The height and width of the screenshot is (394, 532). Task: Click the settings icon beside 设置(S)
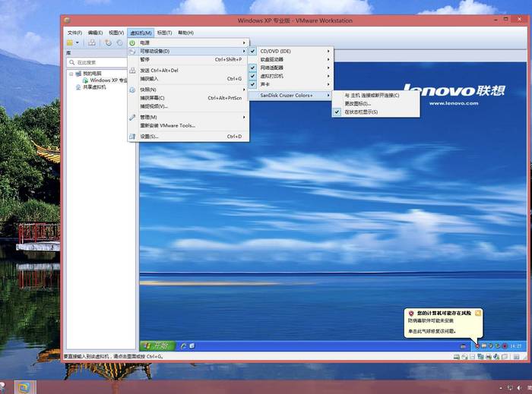click(132, 137)
